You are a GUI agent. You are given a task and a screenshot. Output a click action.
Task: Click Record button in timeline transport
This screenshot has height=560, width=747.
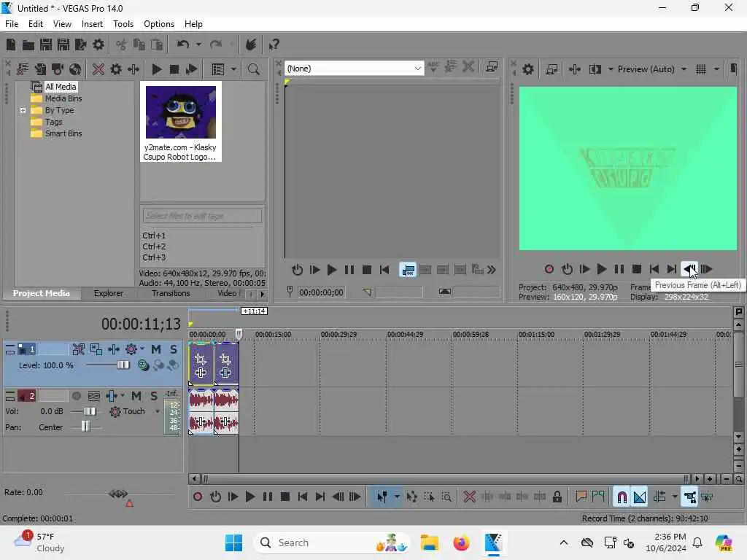point(198,497)
